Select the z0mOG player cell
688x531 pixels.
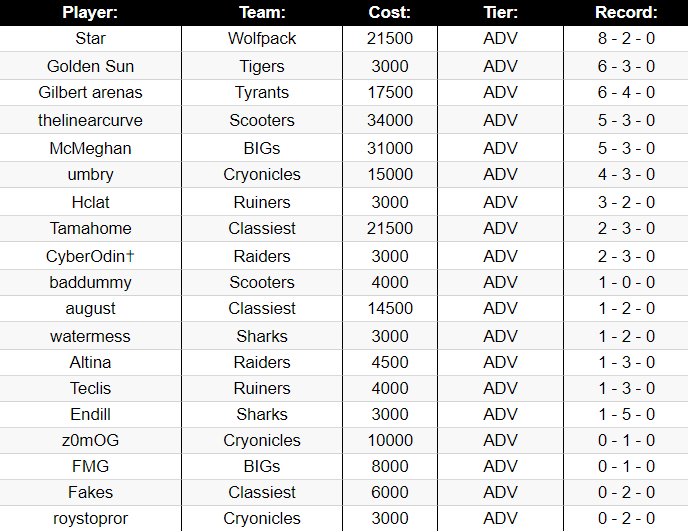[x=90, y=441]
